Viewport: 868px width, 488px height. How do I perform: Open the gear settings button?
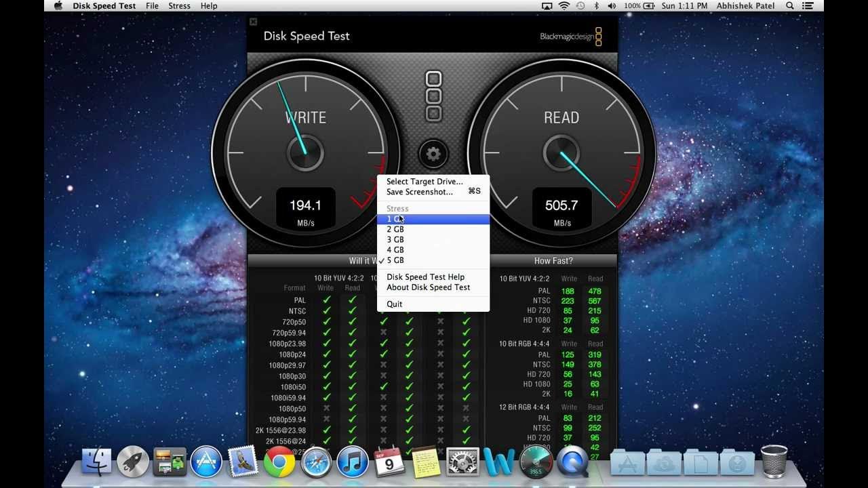[x=433, y=154]
